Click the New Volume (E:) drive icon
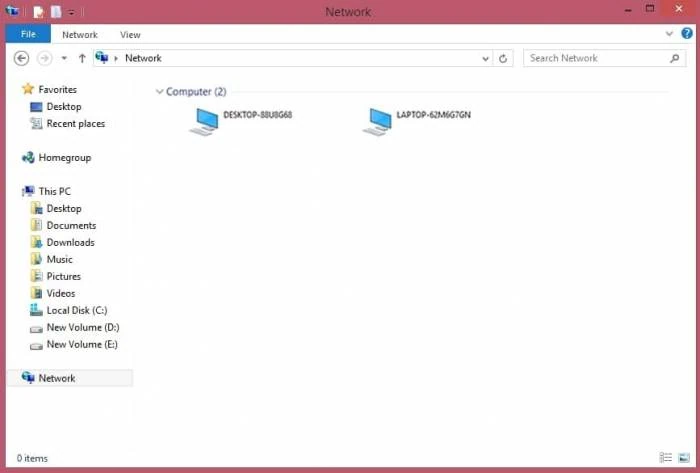Viewport: 700px width, 473px height. pyautogui.click(x=36, y=346)
